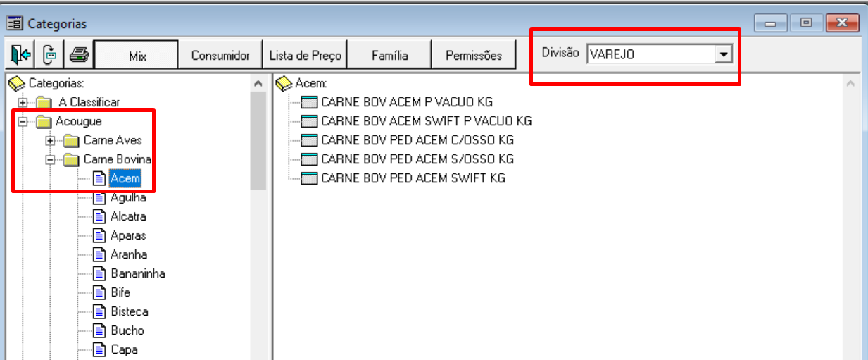Switch to the Família tab
This screenshot has height=360, width=868.
point(390,55)
